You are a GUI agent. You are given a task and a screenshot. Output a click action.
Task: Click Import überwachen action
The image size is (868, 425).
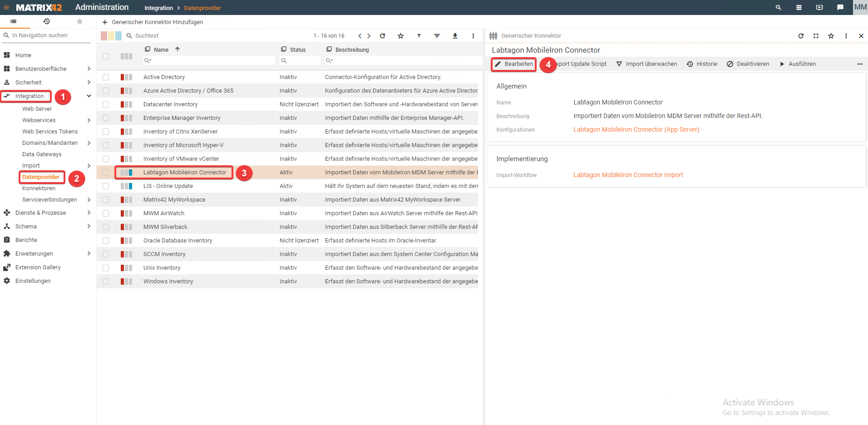click(x=646, y=64)
